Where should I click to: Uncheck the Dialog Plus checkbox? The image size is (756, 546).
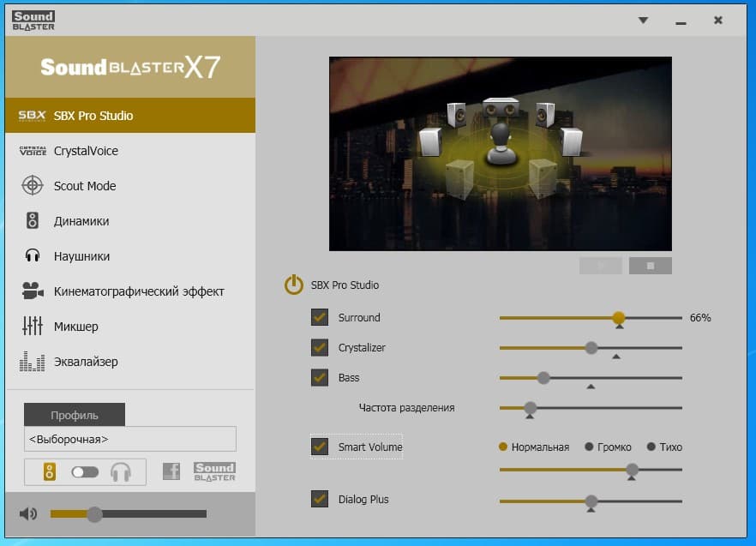coord(320,499)
